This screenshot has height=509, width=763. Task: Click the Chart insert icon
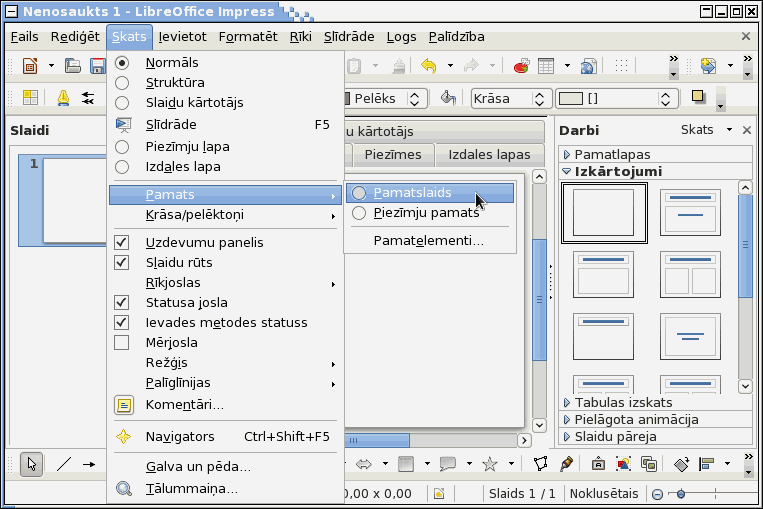coord(522,65)
